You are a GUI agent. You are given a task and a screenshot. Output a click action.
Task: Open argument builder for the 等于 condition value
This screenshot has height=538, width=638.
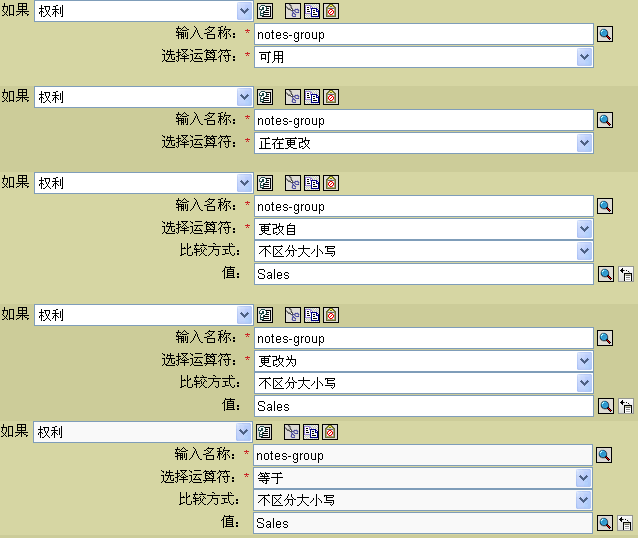click(x=626, y=523)
